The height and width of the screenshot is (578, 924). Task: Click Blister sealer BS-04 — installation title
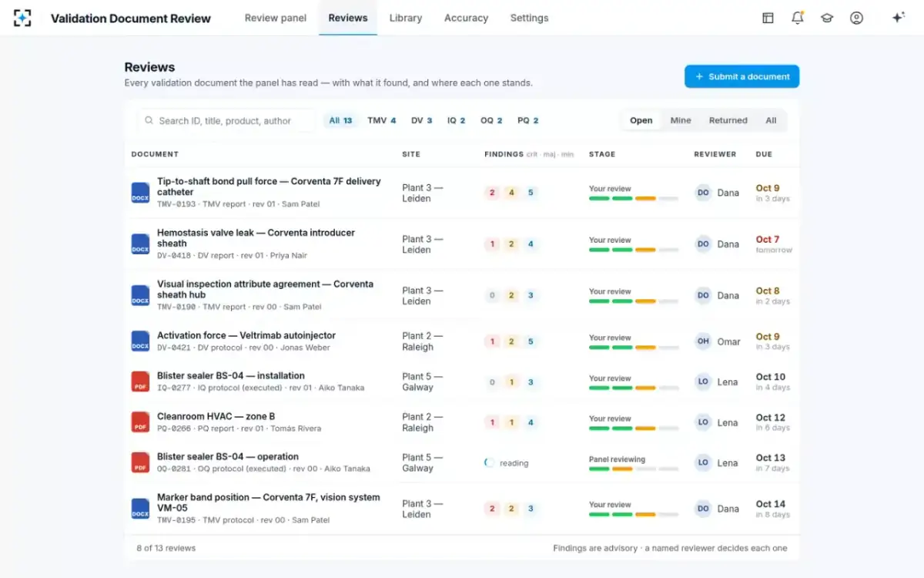tap(231, 376)
